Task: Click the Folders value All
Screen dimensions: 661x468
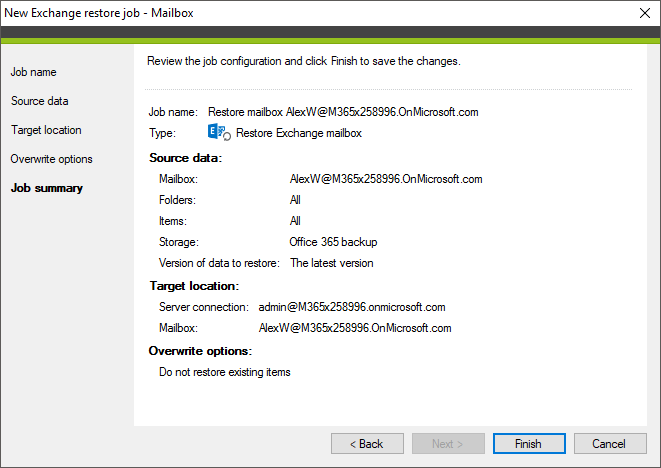Action: [295, 200]
